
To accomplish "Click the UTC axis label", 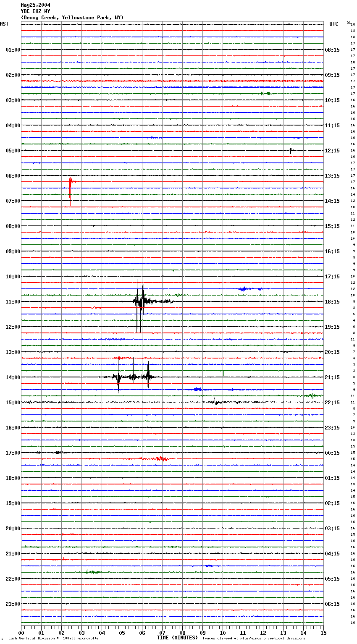I will click(x=334, y=24).
